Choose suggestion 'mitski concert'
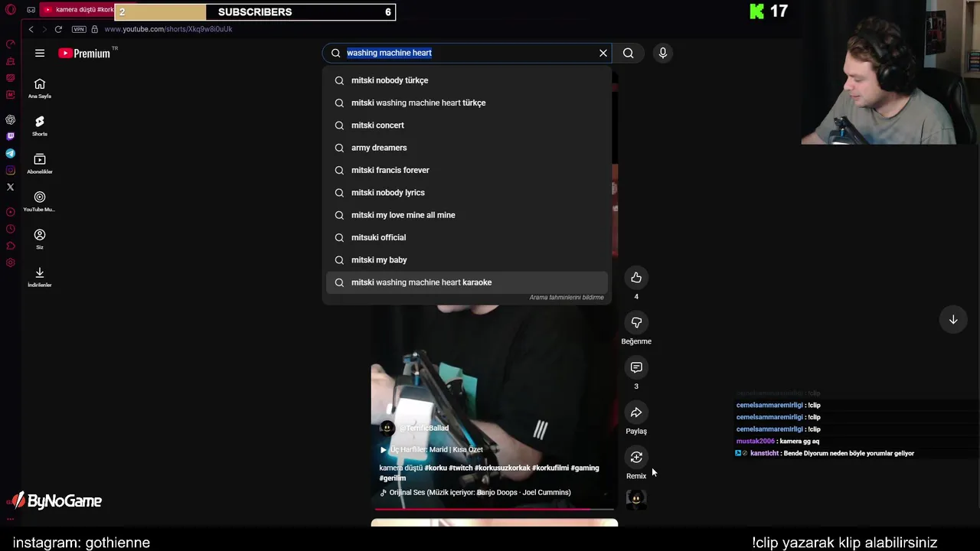This screenshot has height=551, width=980. [x=467, y=126]
